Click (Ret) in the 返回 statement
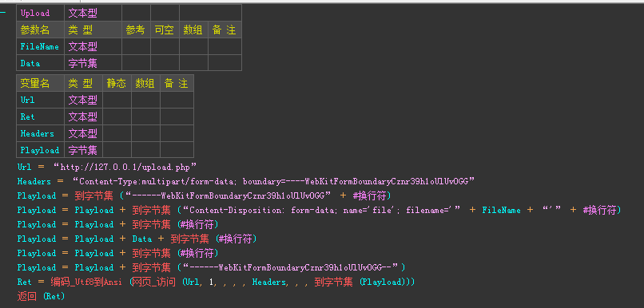The width and height of the screenshot is (644, 308). 54,296
